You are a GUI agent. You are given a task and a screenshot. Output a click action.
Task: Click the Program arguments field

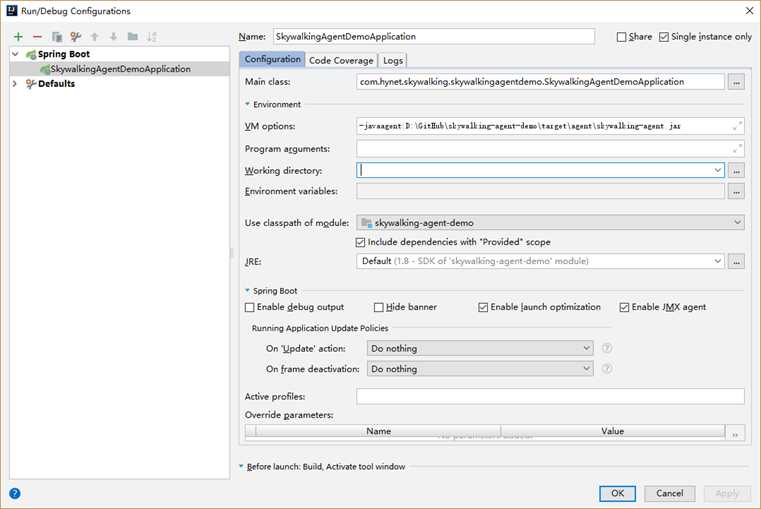click(x=550, y=148)
